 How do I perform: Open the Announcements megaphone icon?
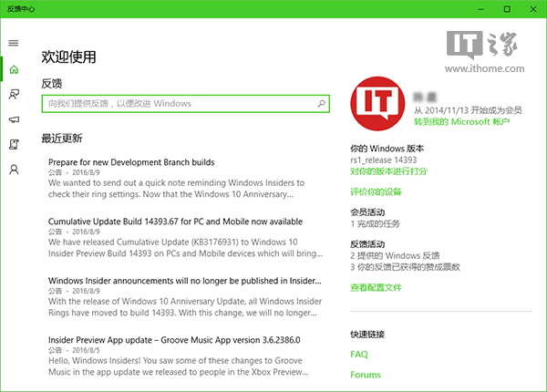pyautogui.click(x=14, y=119)
